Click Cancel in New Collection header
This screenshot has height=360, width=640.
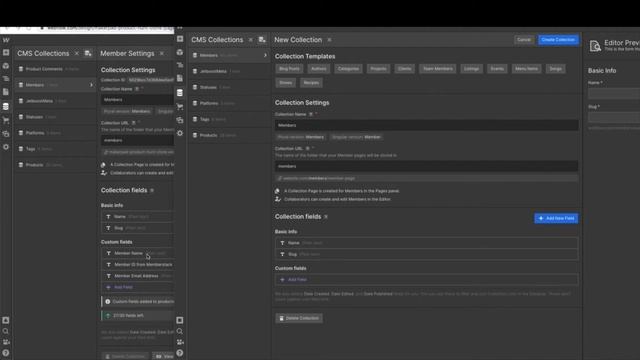524,40
